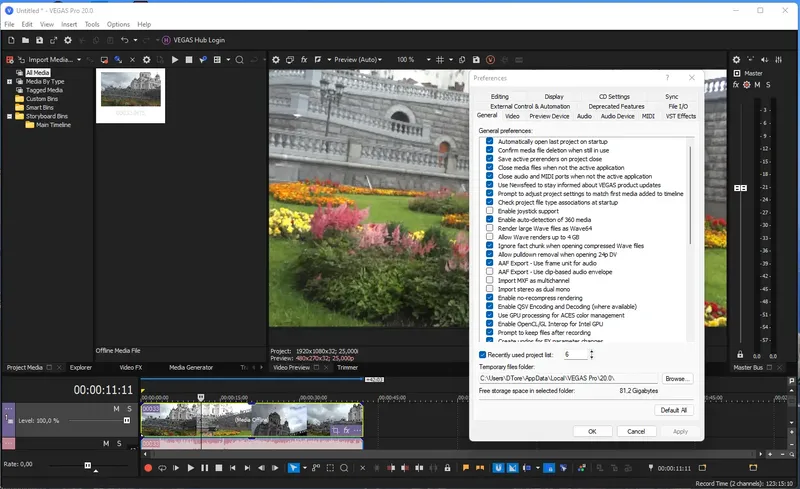Click Event Pan/Crop icon on video clip
Image resolution: width=800 pixels, height=489 pixels.
click(336, 430)
